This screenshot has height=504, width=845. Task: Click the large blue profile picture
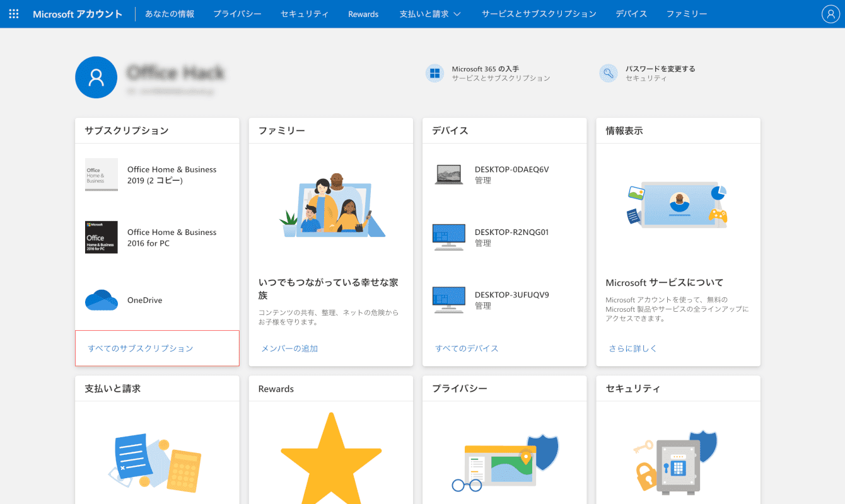pyautogui.click(x=96, y=77)
